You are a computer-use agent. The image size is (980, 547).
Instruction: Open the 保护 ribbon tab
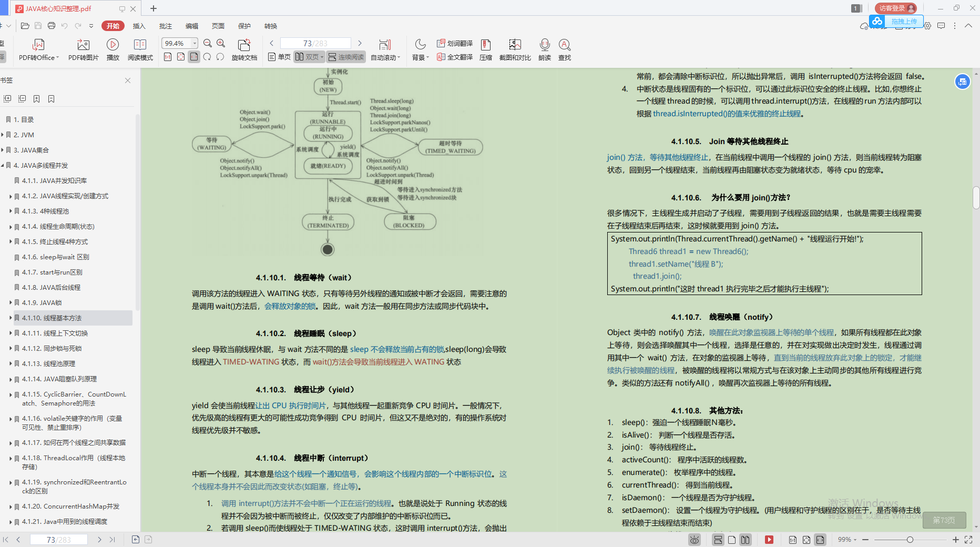pos(244,26)
